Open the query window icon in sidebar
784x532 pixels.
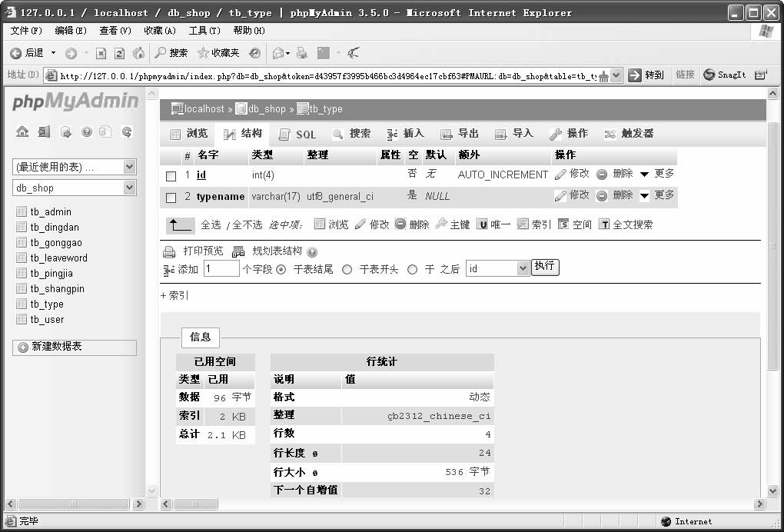pos(65,132)
